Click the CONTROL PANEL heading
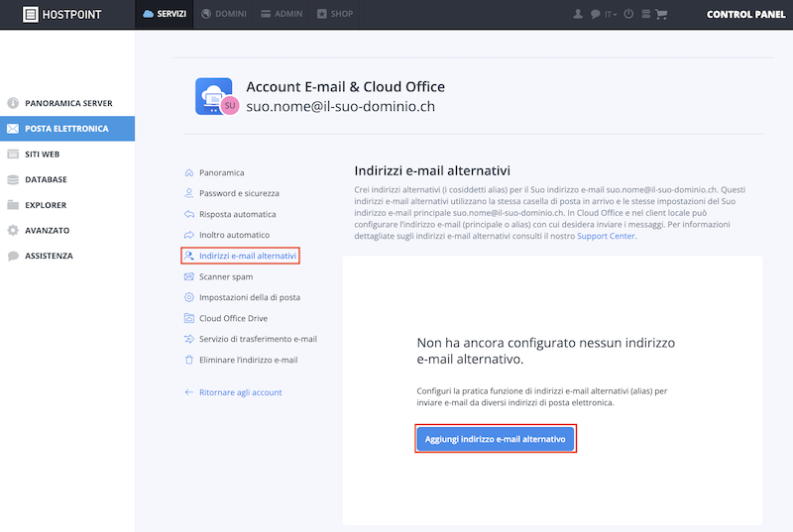 (746, 14)
